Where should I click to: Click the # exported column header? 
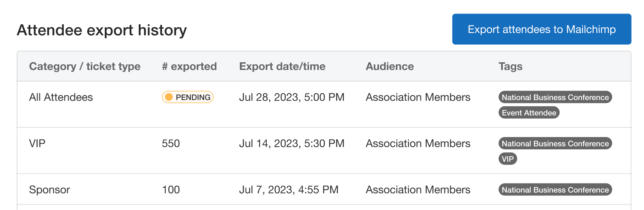(x=189, y=66)
